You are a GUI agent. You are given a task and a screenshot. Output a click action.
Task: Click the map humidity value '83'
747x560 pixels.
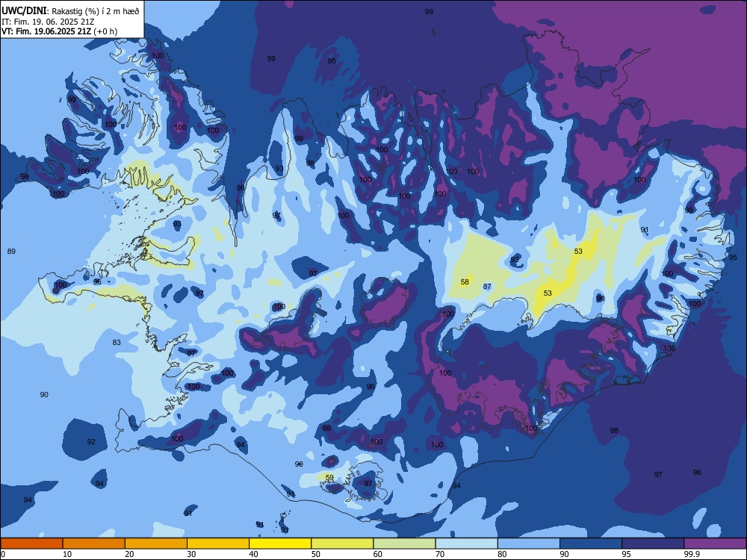click(x=117, y=343)
